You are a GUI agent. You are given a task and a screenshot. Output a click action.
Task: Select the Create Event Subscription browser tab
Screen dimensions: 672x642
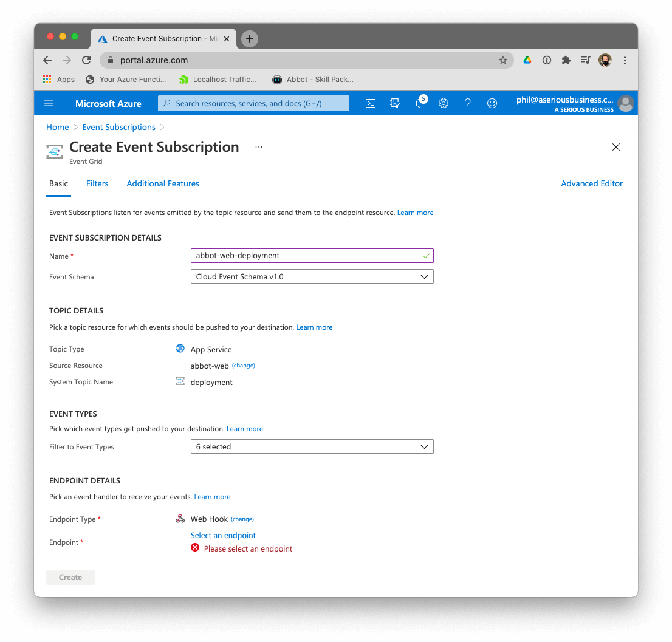click(x=163, y=39)
